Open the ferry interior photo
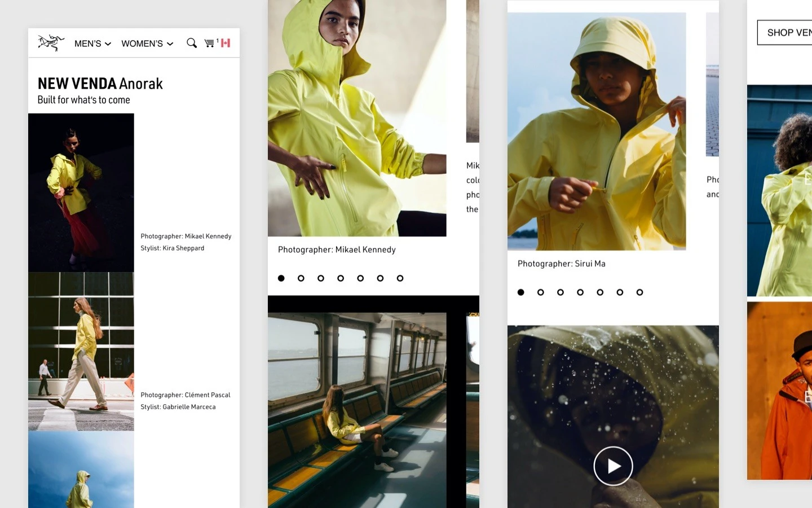Viewport: 812px width, 508px height. [x=357, y=410]
